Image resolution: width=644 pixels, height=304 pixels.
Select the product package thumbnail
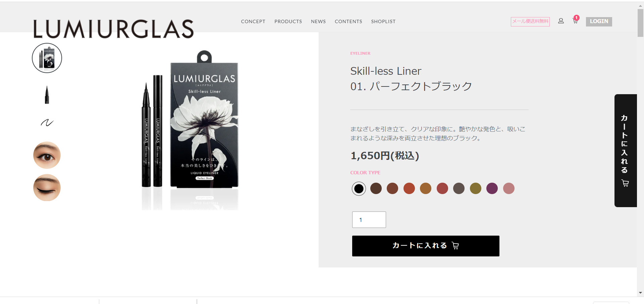(x=47, y=58)
